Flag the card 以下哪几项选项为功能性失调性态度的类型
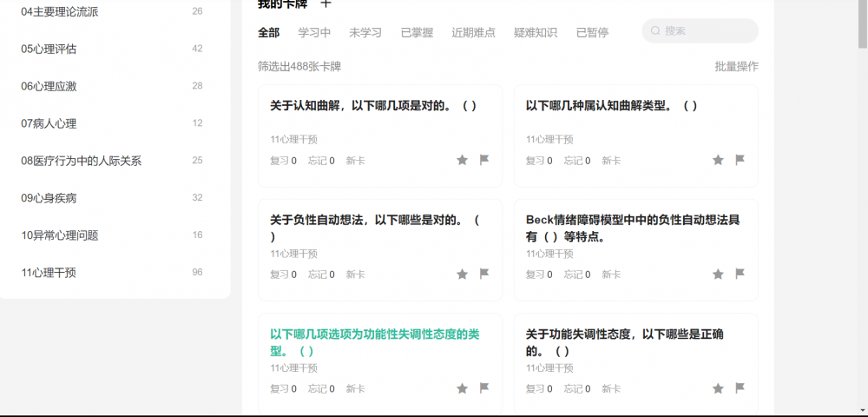The height and width of the screenshot is (417, 868). point(484,388)
